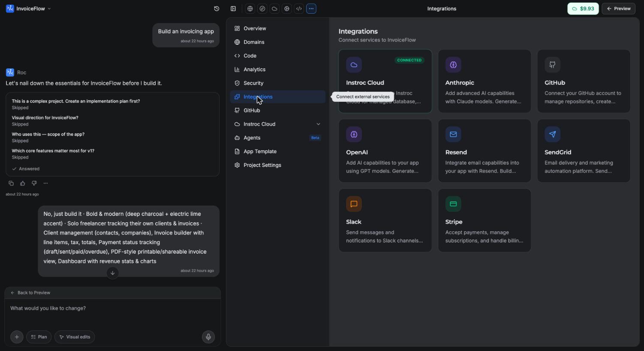The width and height of the screenshot is (644, 351).
Task: Open the Stripe integration card title
Action: [454, 222]
